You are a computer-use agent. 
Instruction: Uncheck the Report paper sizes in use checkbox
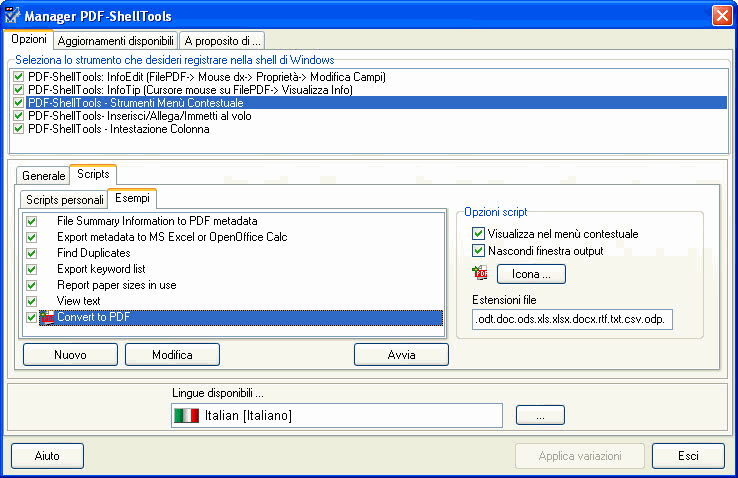coord(32,285)
